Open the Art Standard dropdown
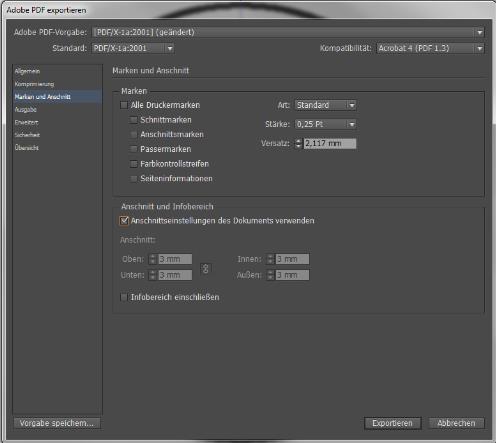 click(x=325, y=105)
